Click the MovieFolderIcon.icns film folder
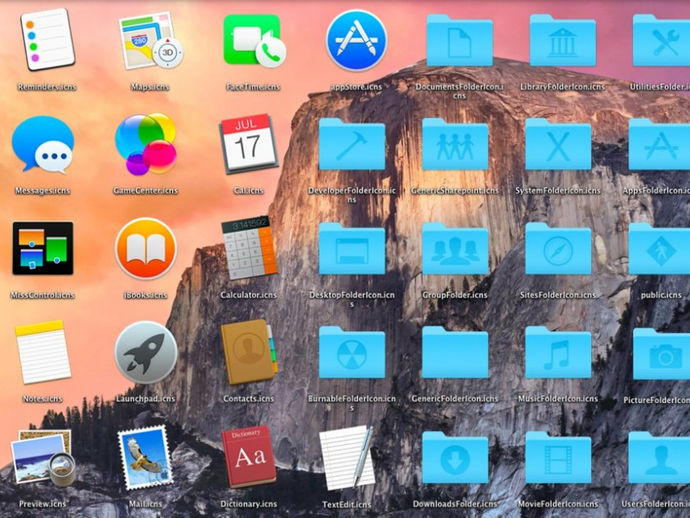 (558, 457)
